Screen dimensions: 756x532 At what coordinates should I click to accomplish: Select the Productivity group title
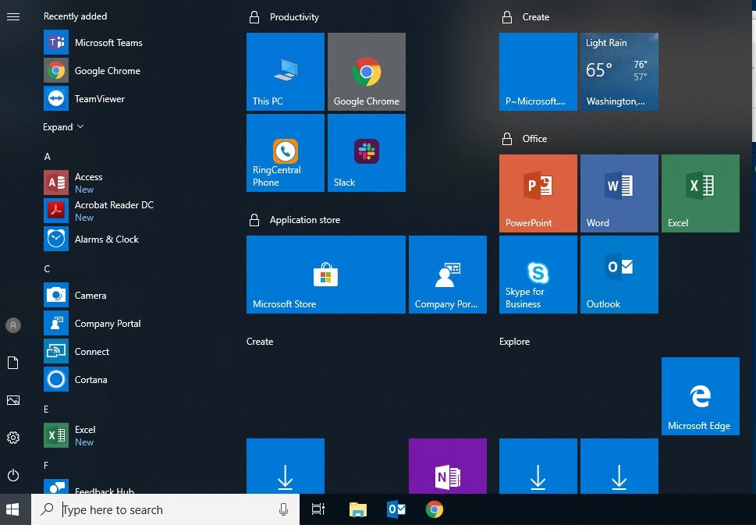[x=294, y=17]
